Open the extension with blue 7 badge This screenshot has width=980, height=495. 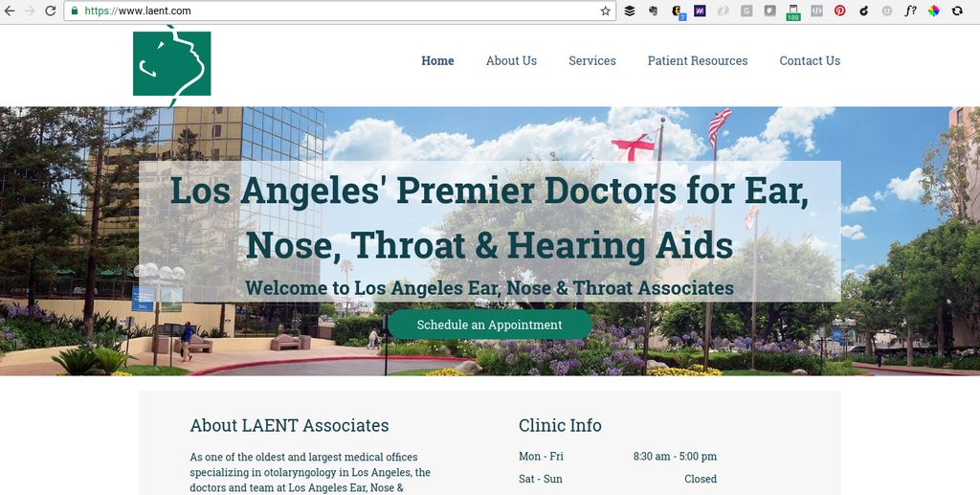(x=679, y=11)
